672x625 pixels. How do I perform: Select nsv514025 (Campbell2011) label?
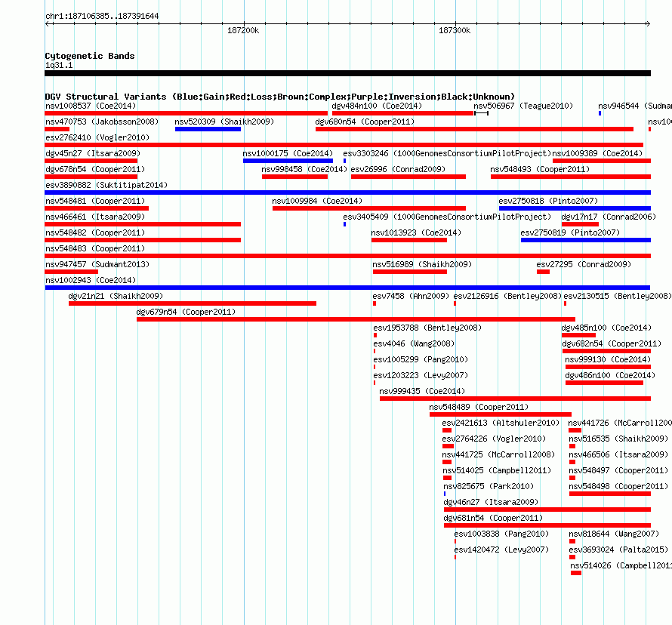(x=497, y=470)
